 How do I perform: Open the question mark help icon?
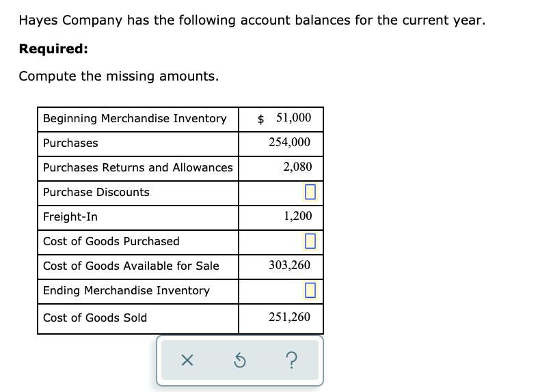[292, 361]
